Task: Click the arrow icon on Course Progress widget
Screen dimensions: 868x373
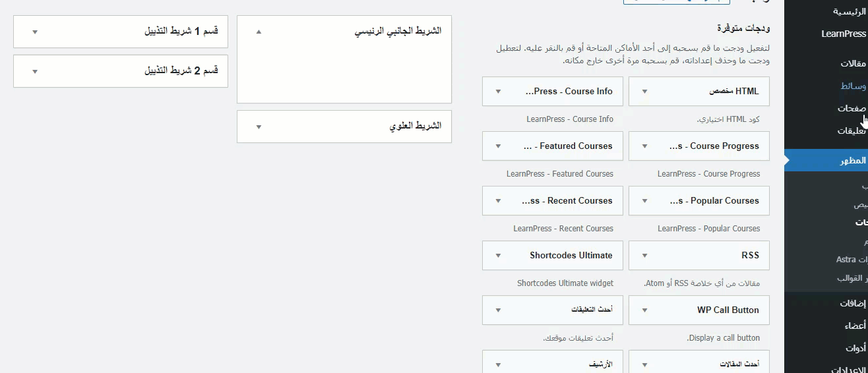Action: pyautogui.click(x=644, y=146)
